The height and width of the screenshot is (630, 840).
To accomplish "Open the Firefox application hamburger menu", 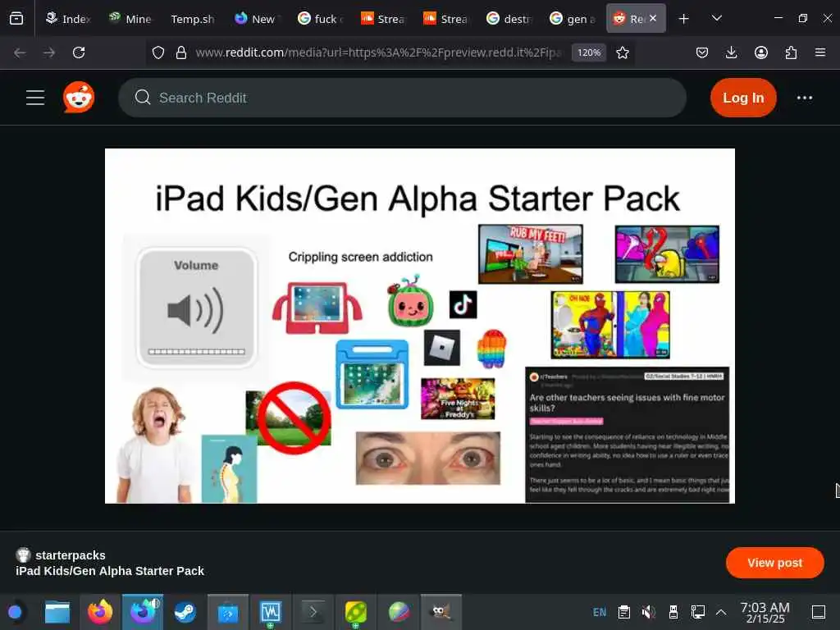I will [x=819, y=52].
